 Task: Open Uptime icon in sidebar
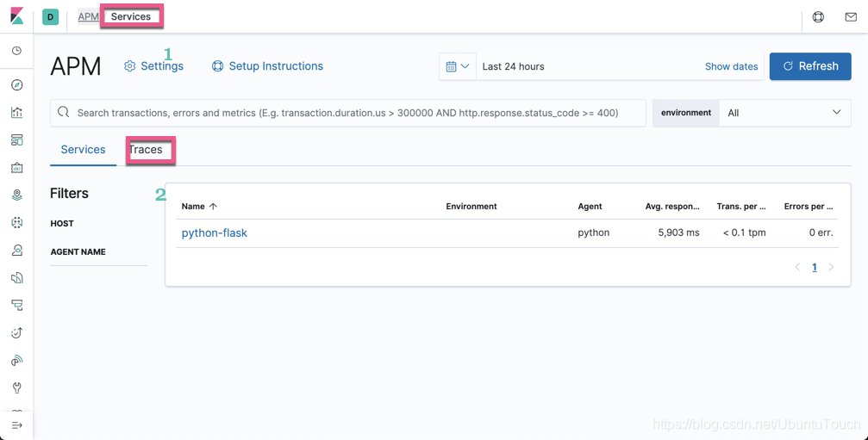(x=16, y=332)
